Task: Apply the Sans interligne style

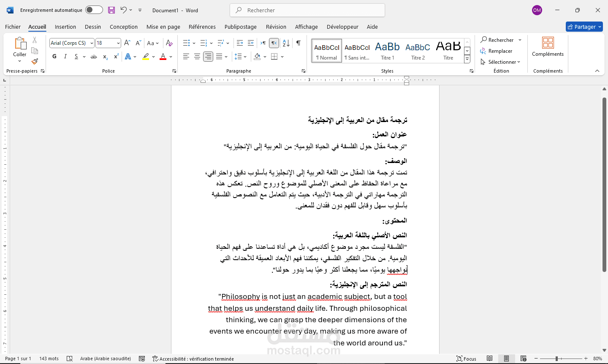Action: pos(357,51)
